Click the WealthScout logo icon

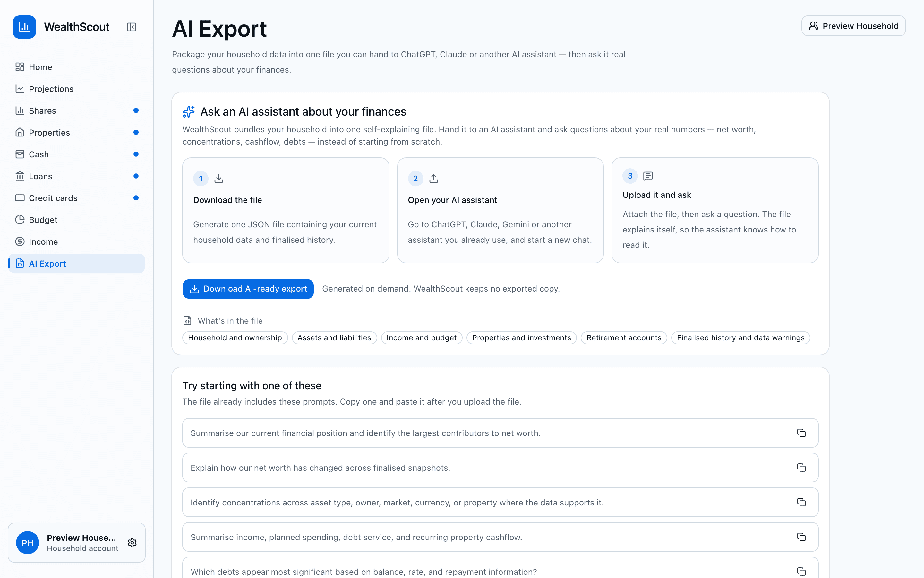tap(24, 27)
